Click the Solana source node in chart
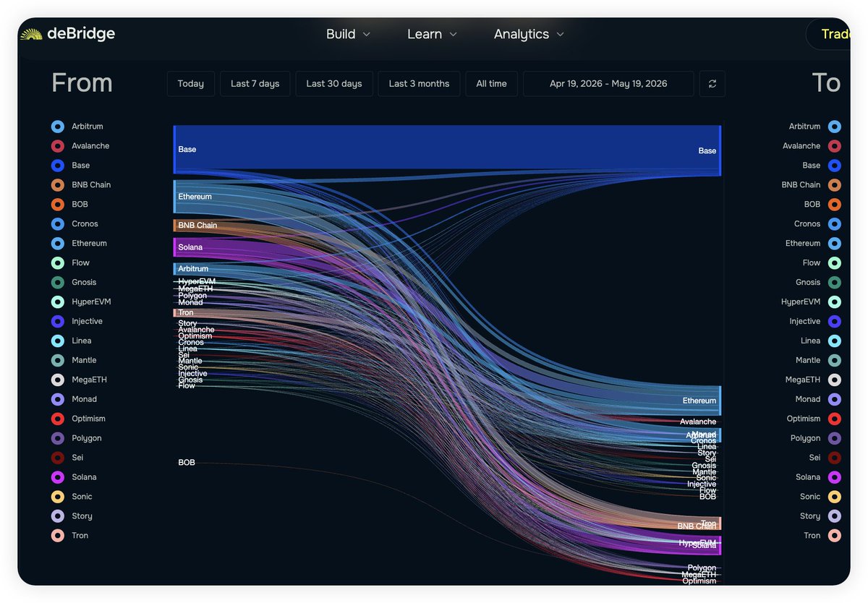Viewport: 868px width, 603px height. point(176,247)
